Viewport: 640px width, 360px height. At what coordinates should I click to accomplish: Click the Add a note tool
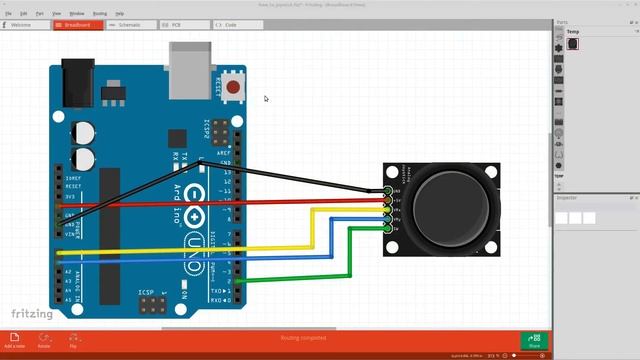[14, 340]
